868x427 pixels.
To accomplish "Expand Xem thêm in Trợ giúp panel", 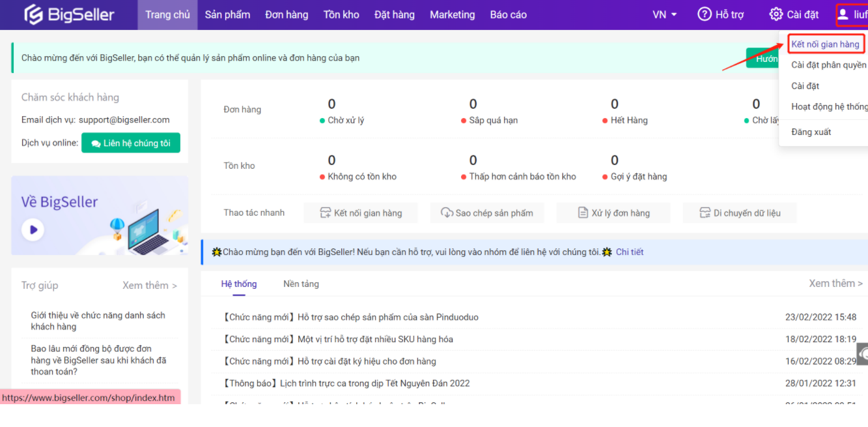I will (149, 286).
